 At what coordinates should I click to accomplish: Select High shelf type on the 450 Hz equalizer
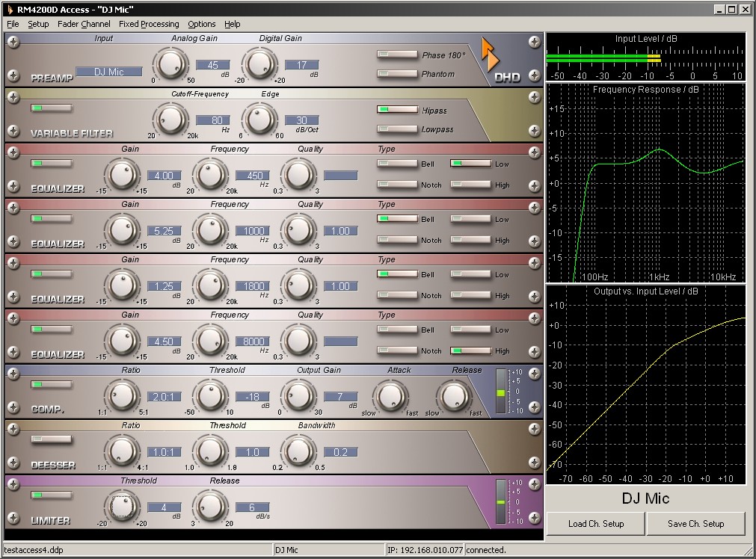point(470,184)
